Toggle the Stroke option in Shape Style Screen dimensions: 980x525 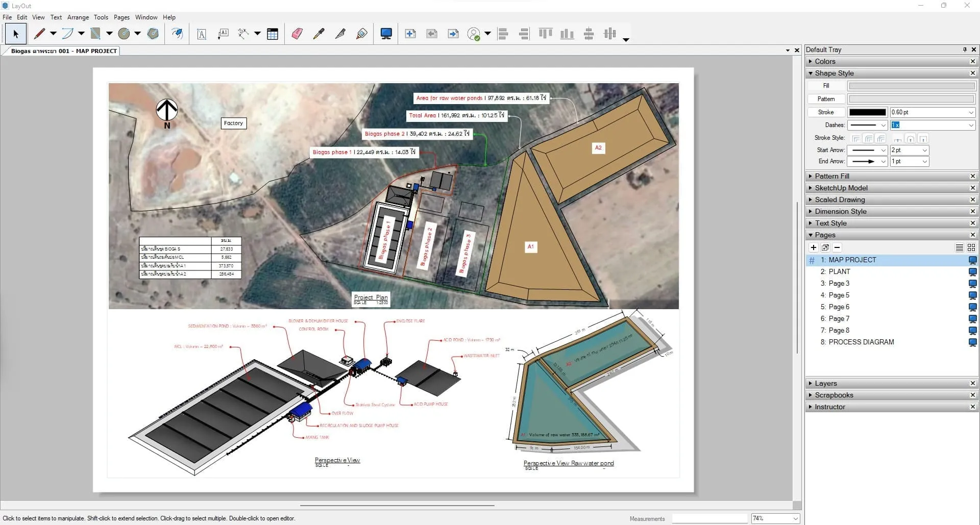click(x=826, y=112)
